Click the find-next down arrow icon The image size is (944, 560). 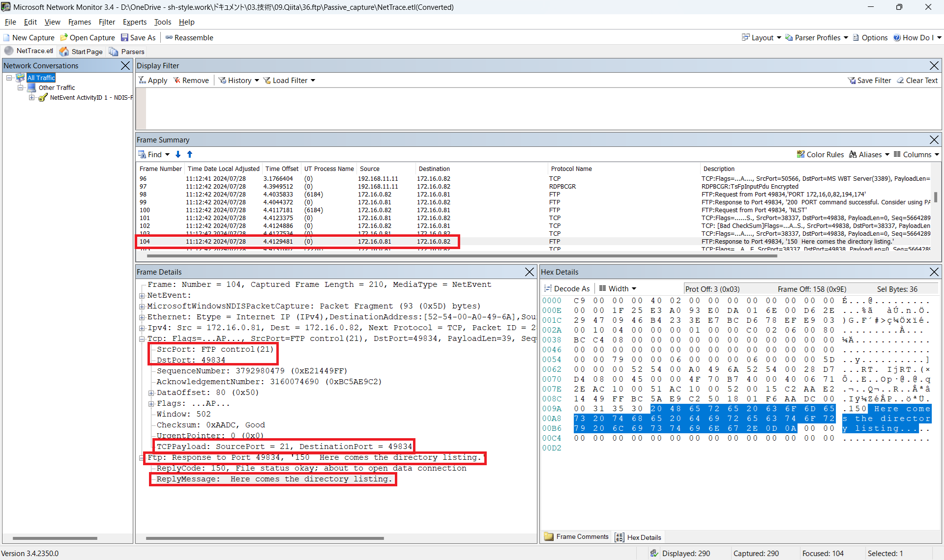click(x=178, y=155)
